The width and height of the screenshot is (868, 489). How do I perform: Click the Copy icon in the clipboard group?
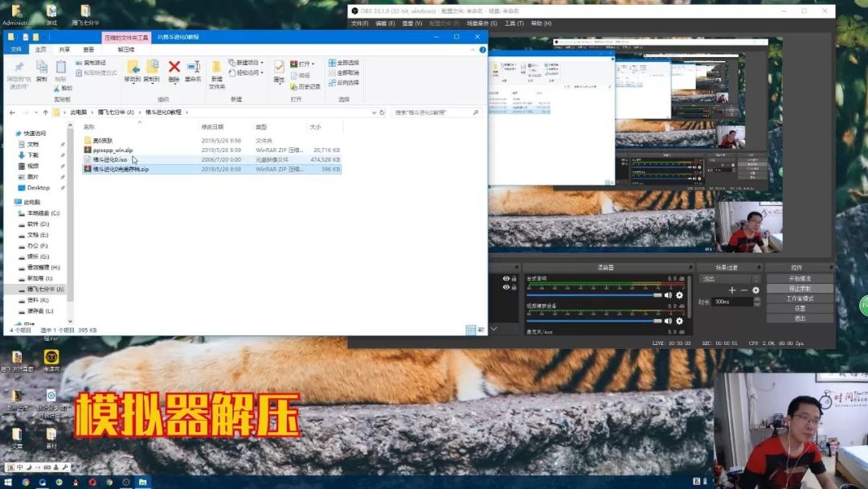[x=42, y=67]
